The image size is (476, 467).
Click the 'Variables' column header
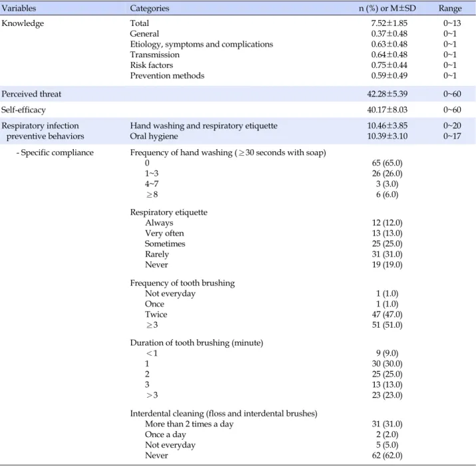[19, 8]
